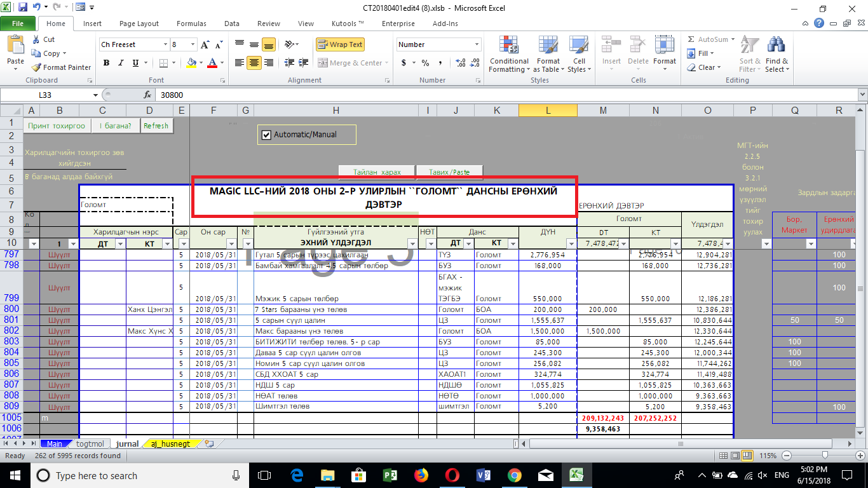Screen dimensions: 868x488
Task: Apply center text alignment
Action: tap(254, 63)
